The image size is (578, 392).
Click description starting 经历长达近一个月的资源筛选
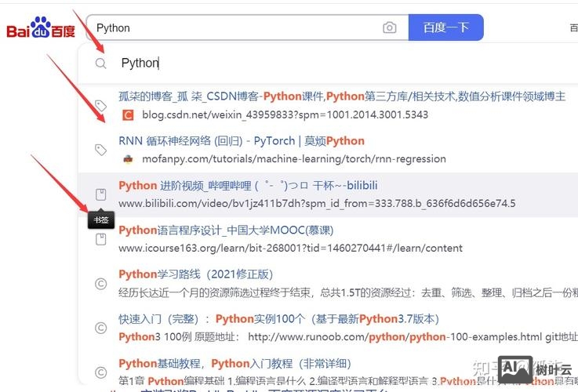click(348, 293)
